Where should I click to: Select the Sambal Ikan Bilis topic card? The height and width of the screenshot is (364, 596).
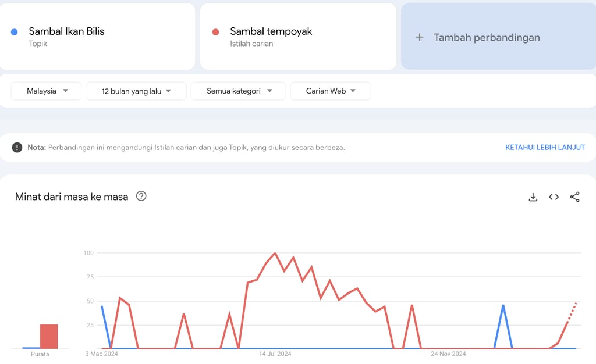(x=98, y=36)
